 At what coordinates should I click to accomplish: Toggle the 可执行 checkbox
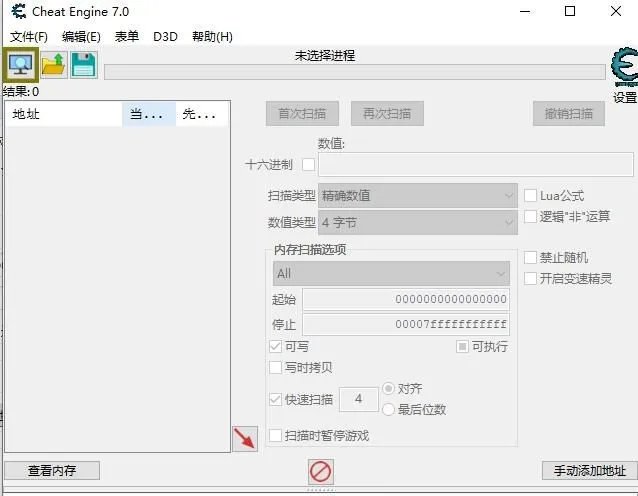coord(462,347)
